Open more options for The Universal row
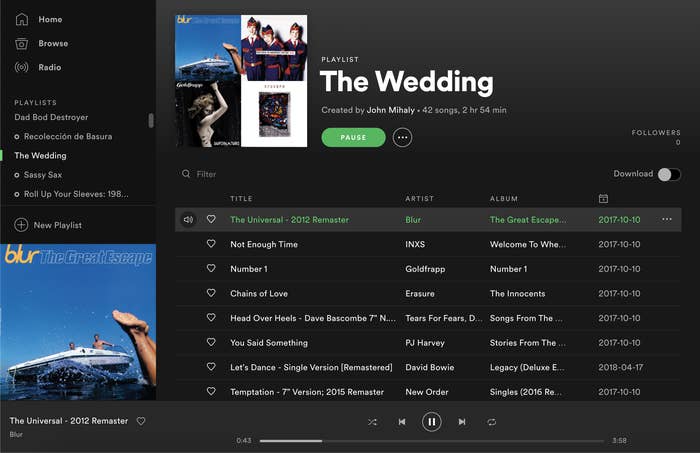This screenshot has height=453, width=700. coord(667,219)
